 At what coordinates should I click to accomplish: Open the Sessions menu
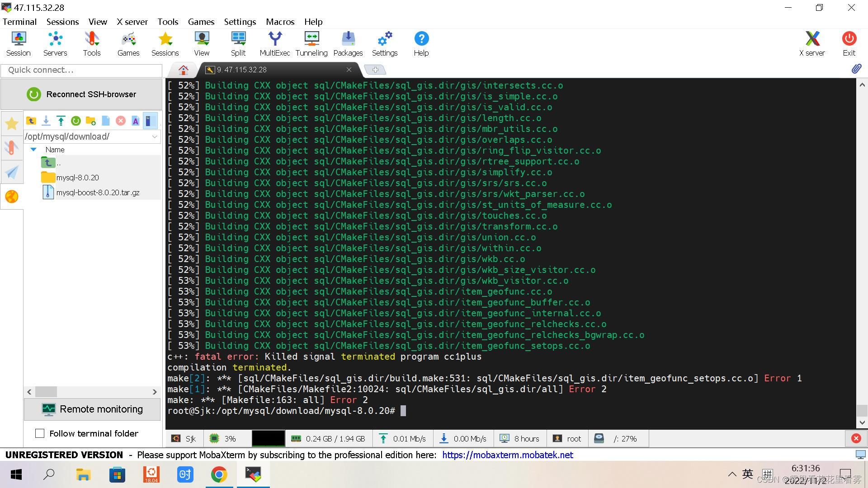tap(62, 22)
